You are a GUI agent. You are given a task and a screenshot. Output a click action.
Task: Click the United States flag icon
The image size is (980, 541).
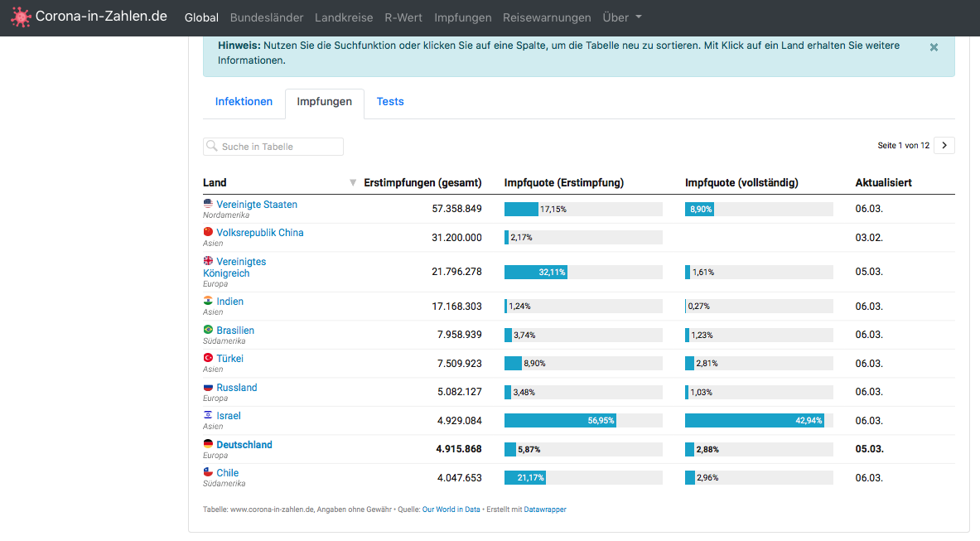click(x=208, y=204)
